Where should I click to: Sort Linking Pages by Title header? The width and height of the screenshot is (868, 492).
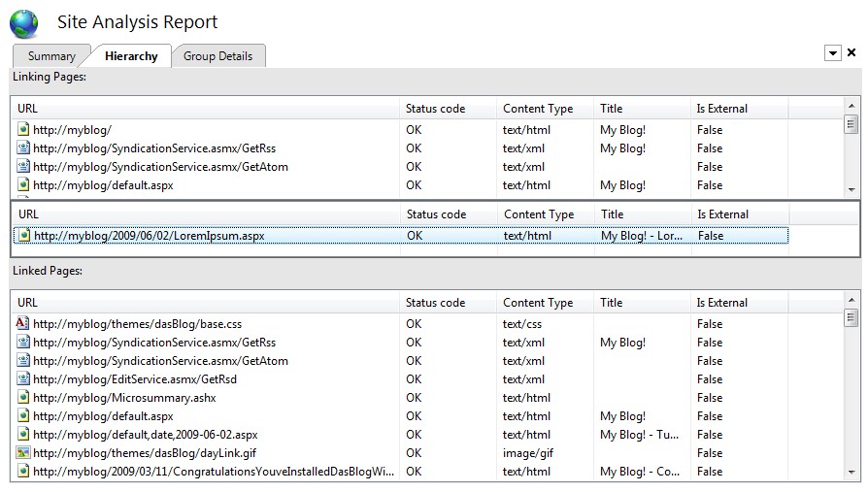[642, 109]
